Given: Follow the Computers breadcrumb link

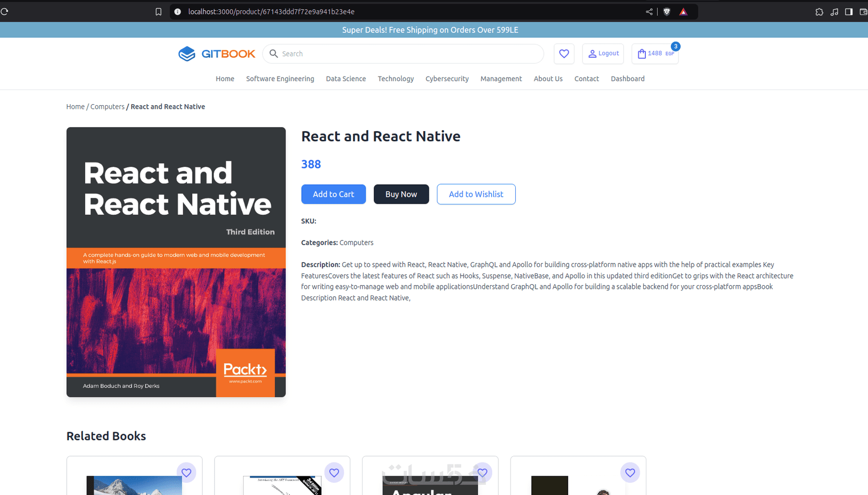Looking at the screenshot, I should [107, 107].
